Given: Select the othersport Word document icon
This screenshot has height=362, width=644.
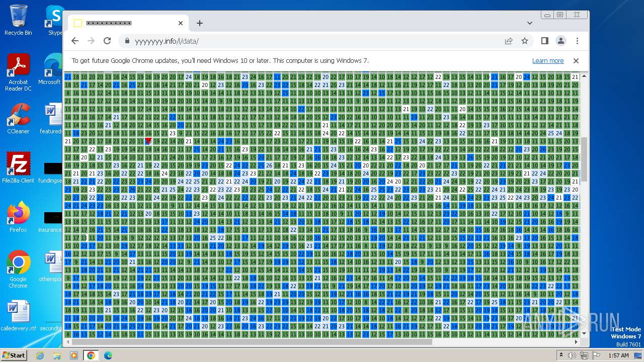Looking at the screenshot, I should [x=51, y=266].
